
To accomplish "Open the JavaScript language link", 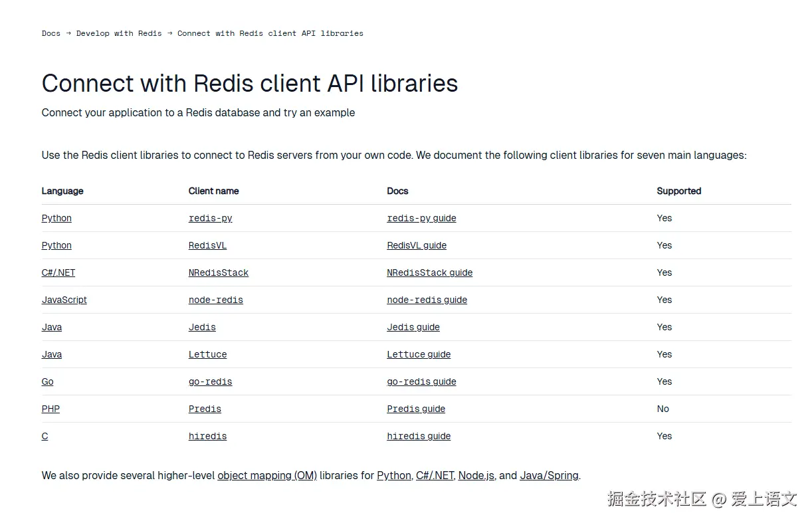I will pos(64,300).
